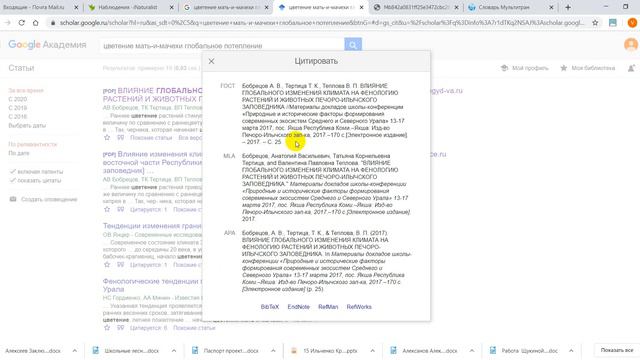Reload the current page
Screen dimensions: 640x360
[x=22, y=23]
